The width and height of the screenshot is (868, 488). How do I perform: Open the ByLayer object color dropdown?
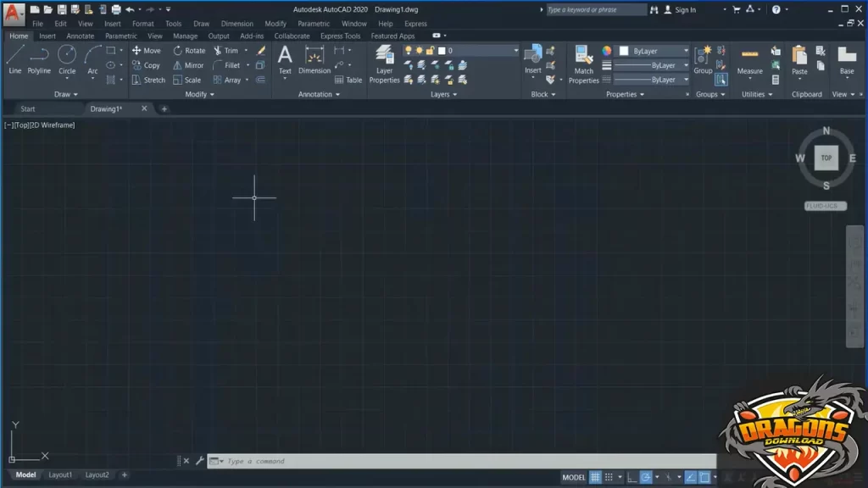click(x=653, y=51)
